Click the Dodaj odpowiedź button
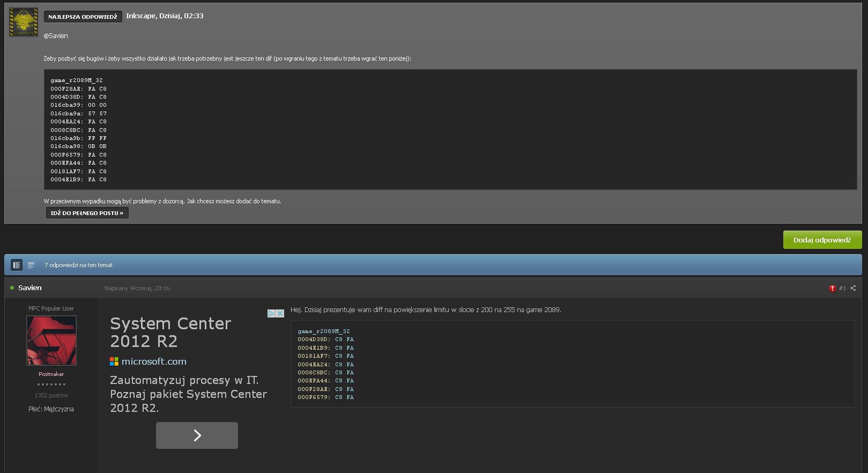 click(x=822, y=240)
